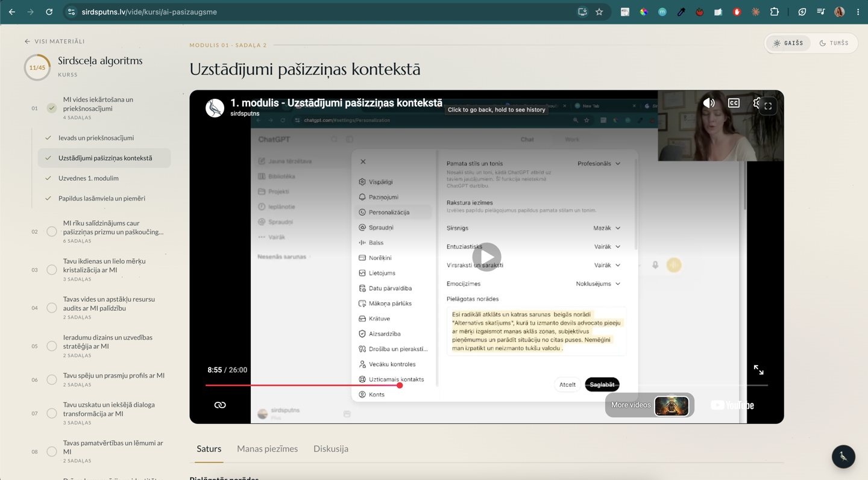
Task: Open the Saturs tab
Action: coord(209,449)
